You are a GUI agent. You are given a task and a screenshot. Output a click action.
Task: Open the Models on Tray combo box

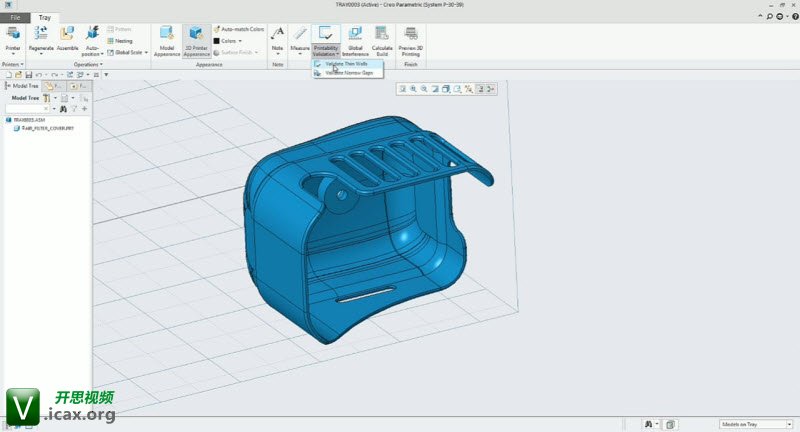[x=755, y=424]
